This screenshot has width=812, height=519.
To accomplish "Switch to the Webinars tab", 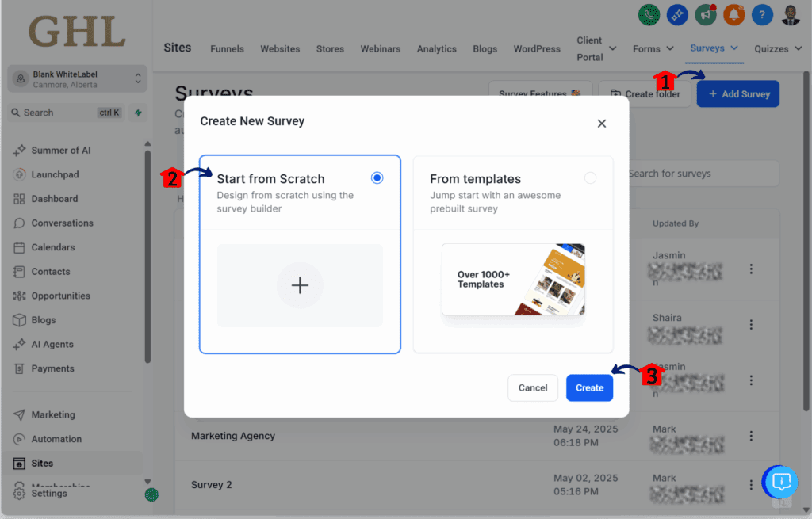I will coord(381,48).
